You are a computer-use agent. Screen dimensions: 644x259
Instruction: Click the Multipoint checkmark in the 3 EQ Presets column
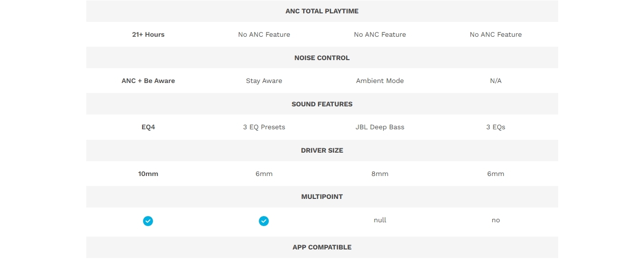tap(264, 221)
